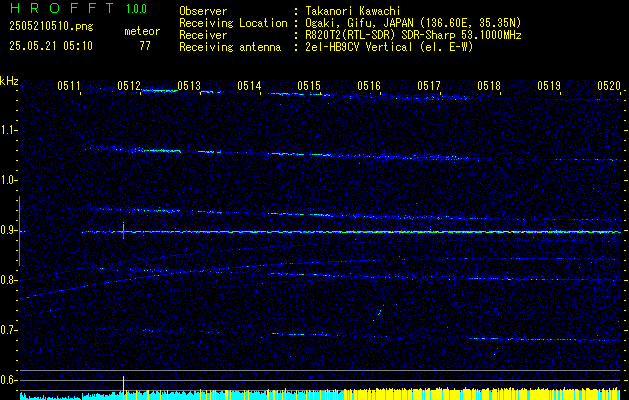Click the 0.9 kHz axis label
Image resolution: width=629 pixels, height=400 pixels.
(x=8, y=230)
